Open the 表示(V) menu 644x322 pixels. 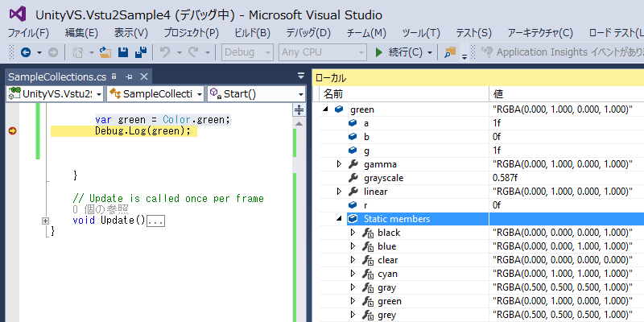130,33
